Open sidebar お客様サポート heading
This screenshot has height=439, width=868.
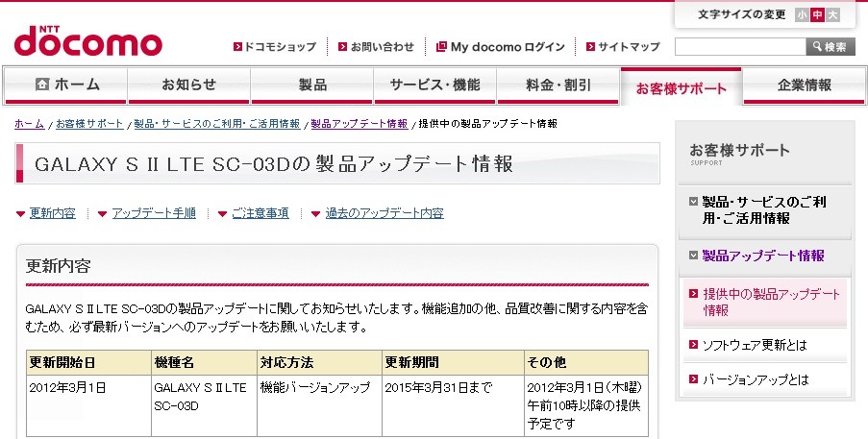coord(739,151)
